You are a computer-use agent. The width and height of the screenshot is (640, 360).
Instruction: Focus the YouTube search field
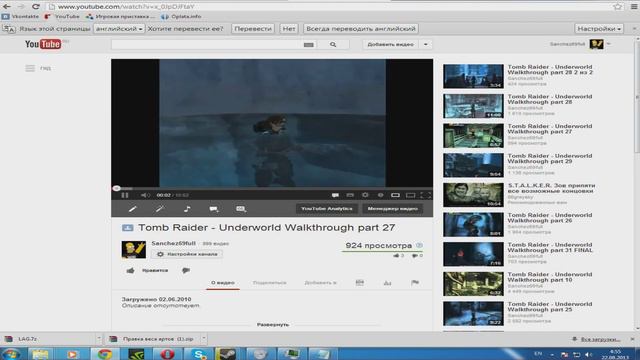tap(207, 44)
